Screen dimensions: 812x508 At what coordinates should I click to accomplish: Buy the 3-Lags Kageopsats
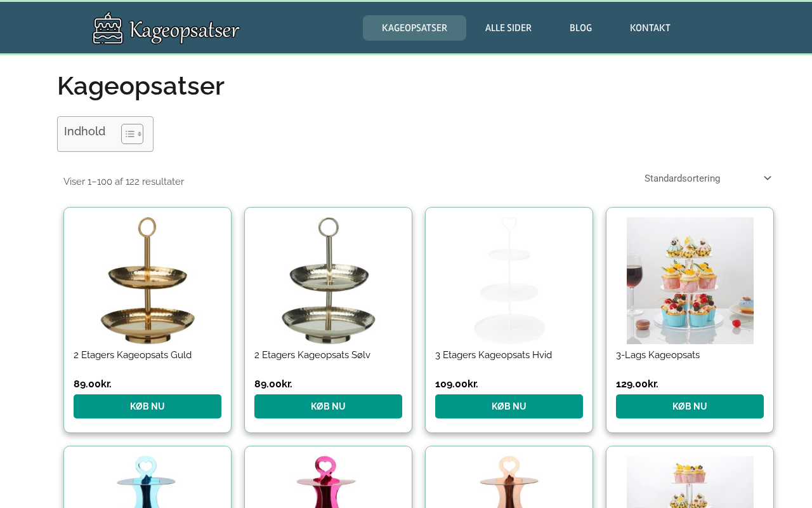690,406
